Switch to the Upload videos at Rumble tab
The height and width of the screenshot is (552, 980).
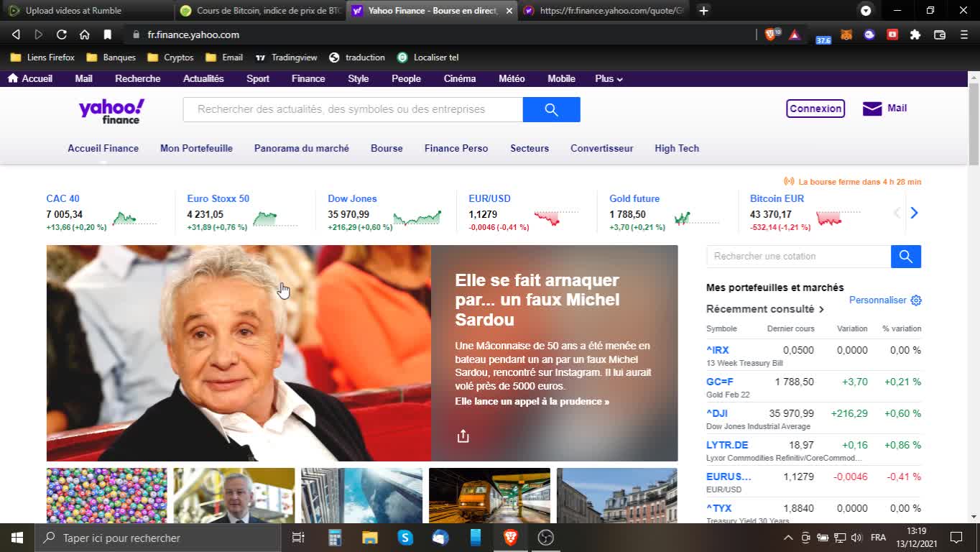[85, 11]
